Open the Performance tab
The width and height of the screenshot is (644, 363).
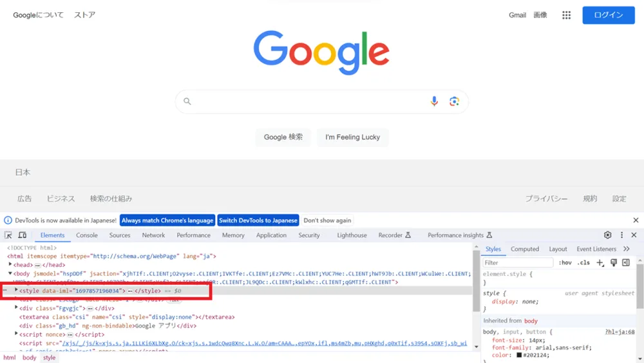(x=193, y=235)
